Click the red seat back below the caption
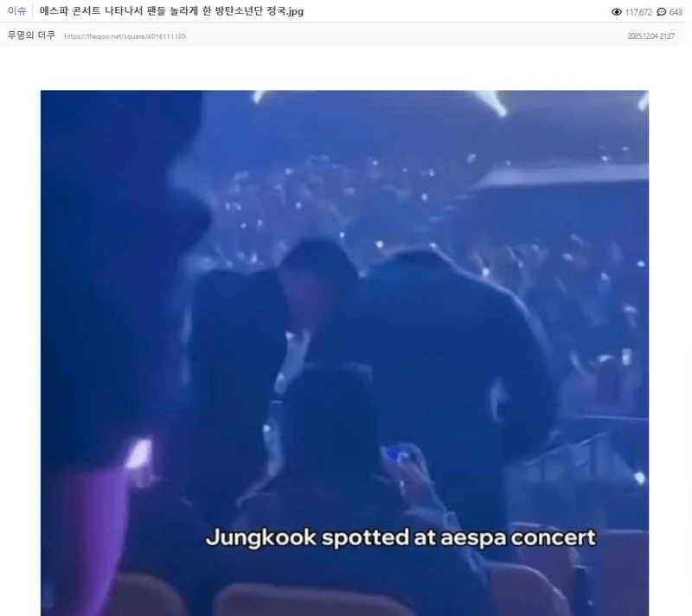 coord(309,601)
